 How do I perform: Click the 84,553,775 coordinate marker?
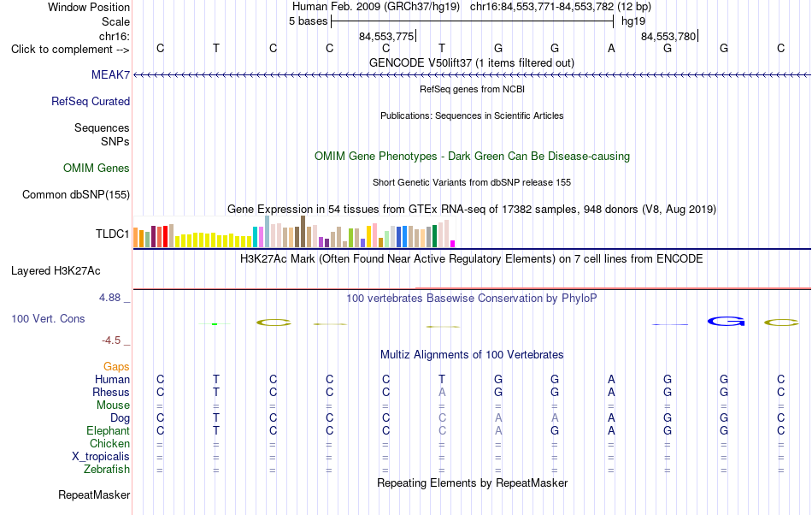pyautogui.click(x=387, y=37)
